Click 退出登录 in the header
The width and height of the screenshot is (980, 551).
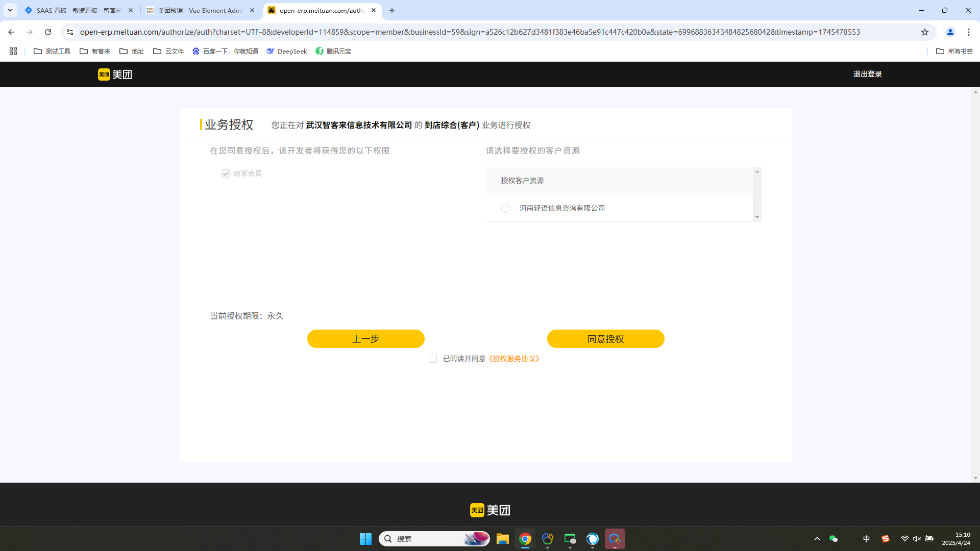[x=868, y=74]
